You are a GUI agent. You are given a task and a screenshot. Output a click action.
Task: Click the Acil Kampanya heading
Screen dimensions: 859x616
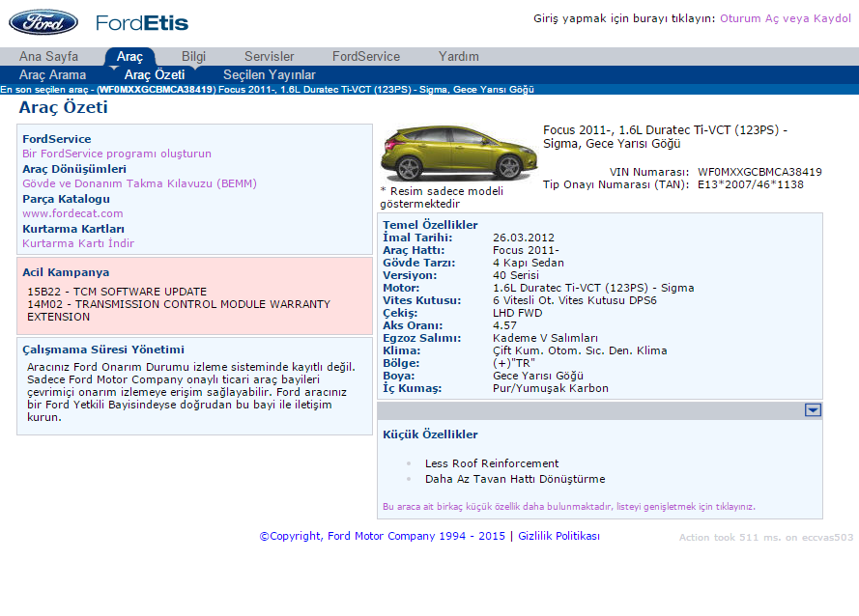coord(66,272)
